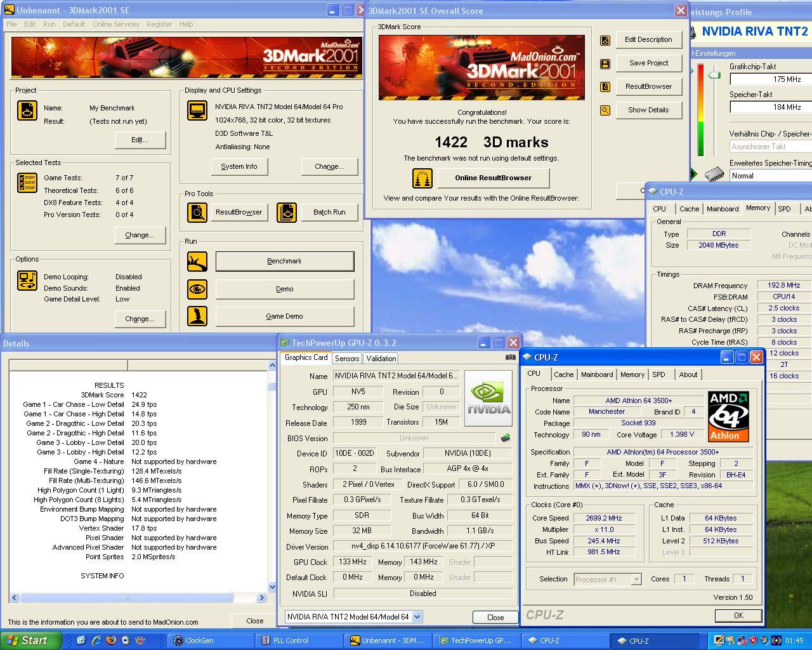Close the Details panel with the Close button
This screenshot has width=812, height=650.
[x=255, y=621]
